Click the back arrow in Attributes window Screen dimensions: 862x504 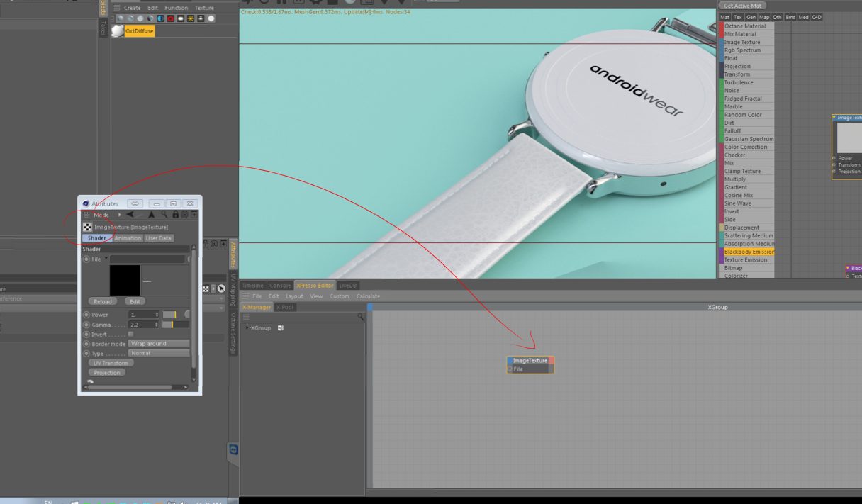coord(130,215)
